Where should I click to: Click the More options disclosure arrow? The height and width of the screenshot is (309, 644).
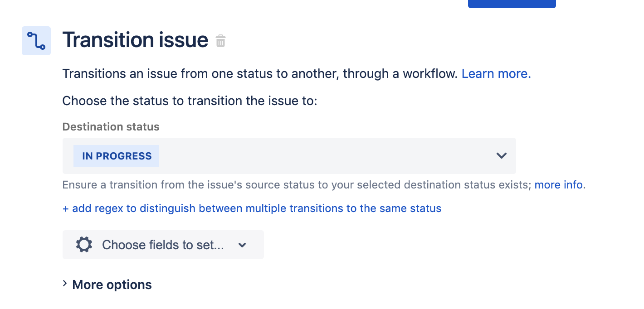click(65, 284)
